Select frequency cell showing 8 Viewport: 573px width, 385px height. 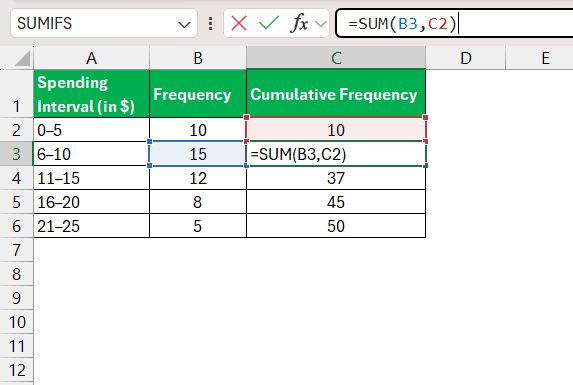click(198, 202)
